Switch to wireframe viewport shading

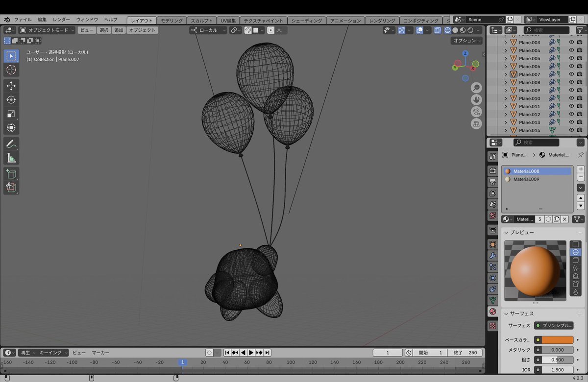447,30
